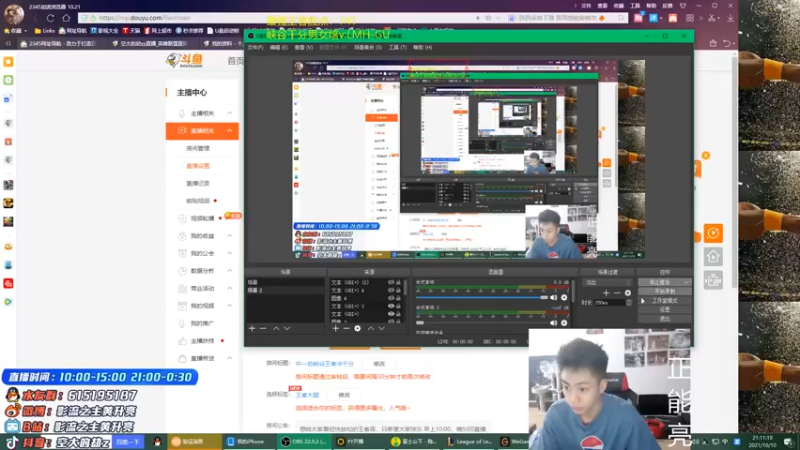This screenshot has width=800, height=450.
Task: Open settings gear for second mixer channel
Action: point(564,322)
